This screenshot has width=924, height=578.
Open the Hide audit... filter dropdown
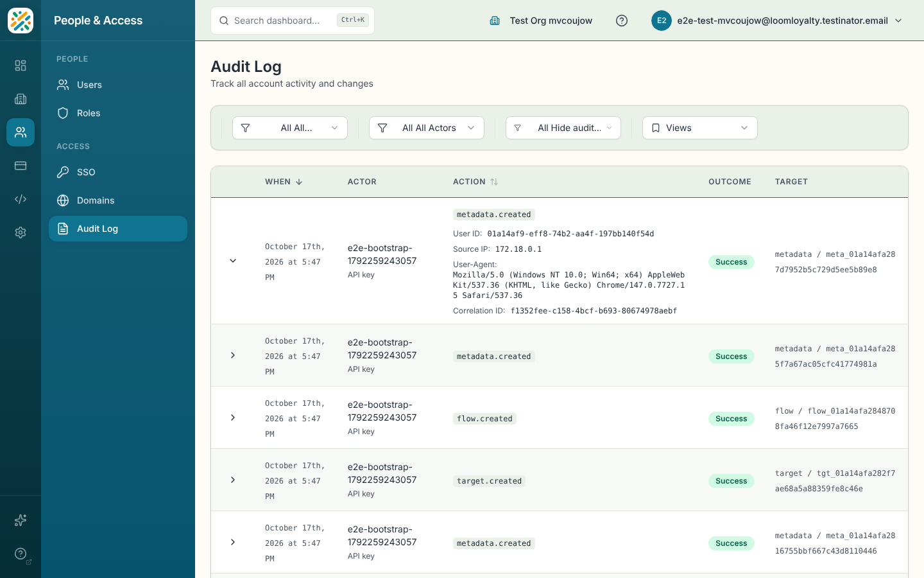pyautogui.click(x=563, y=128)
